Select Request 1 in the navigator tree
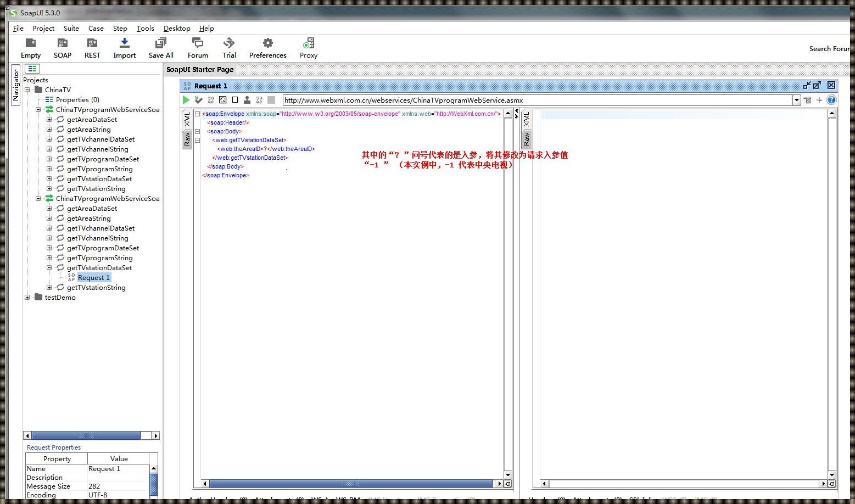 pos(93,277)
